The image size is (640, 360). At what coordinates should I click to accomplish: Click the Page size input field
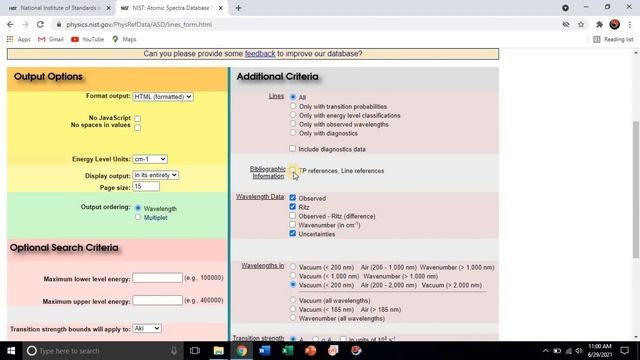click(146, 187)
